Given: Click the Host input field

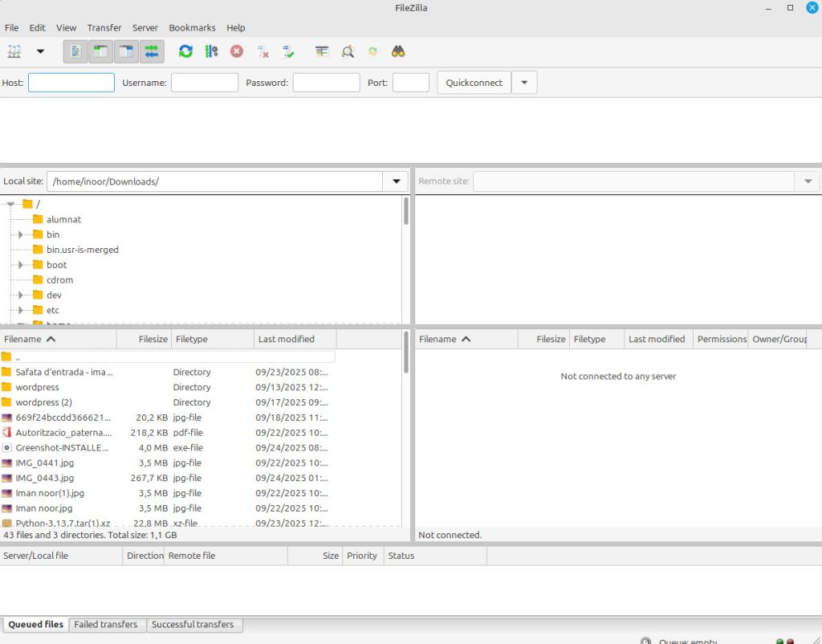Looking at the screenshot, I should [x=71, y=83].
